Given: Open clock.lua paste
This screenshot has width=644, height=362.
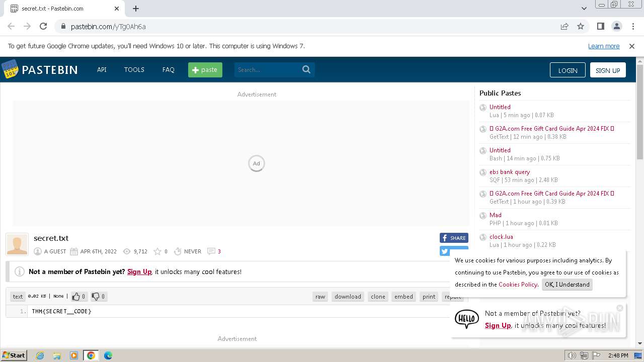Looking at the screenshot, I should tap(501, 237).
